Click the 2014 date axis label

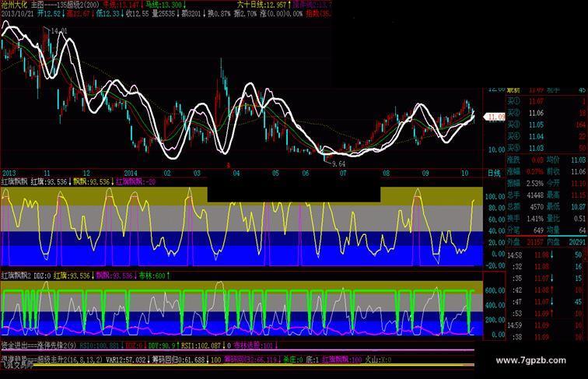click(x=131, y=174)
